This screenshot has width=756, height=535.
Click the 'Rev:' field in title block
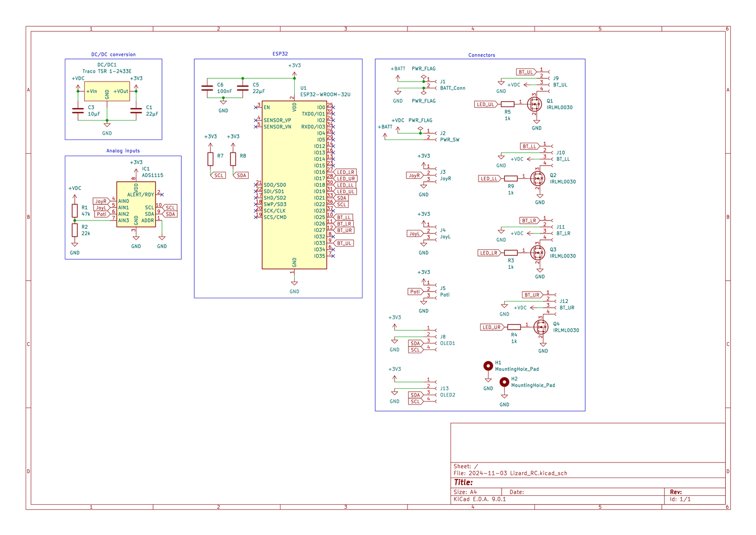point(676,492)
